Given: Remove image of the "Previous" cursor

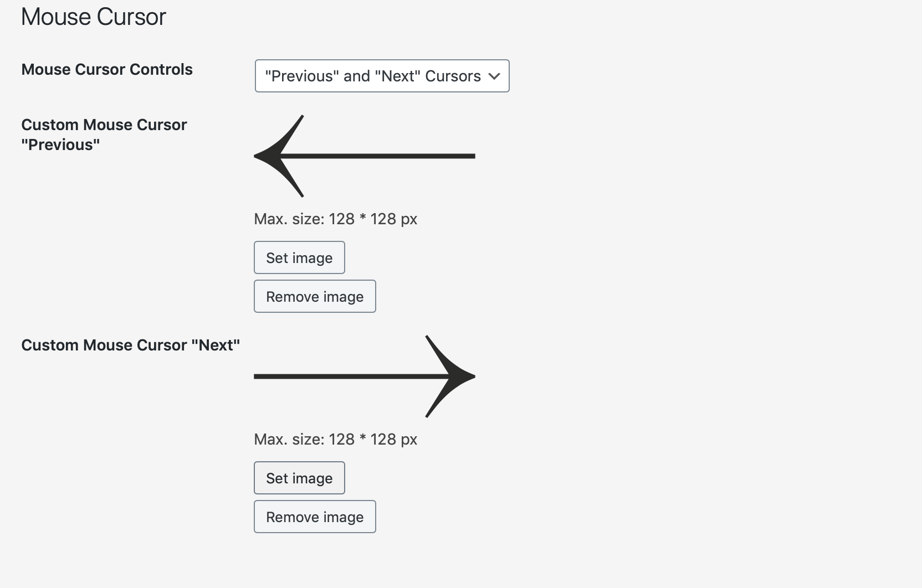Looking at the screenshot, I should pos(315,297).
